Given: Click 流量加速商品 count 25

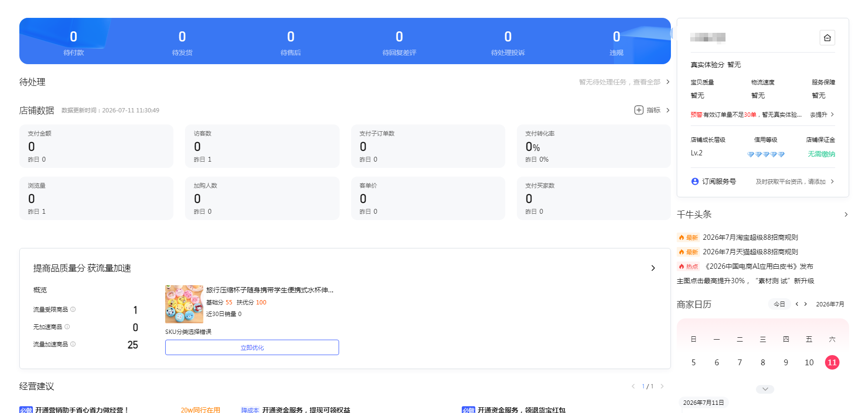Looking at the screenshot, I should click(133, 344).
